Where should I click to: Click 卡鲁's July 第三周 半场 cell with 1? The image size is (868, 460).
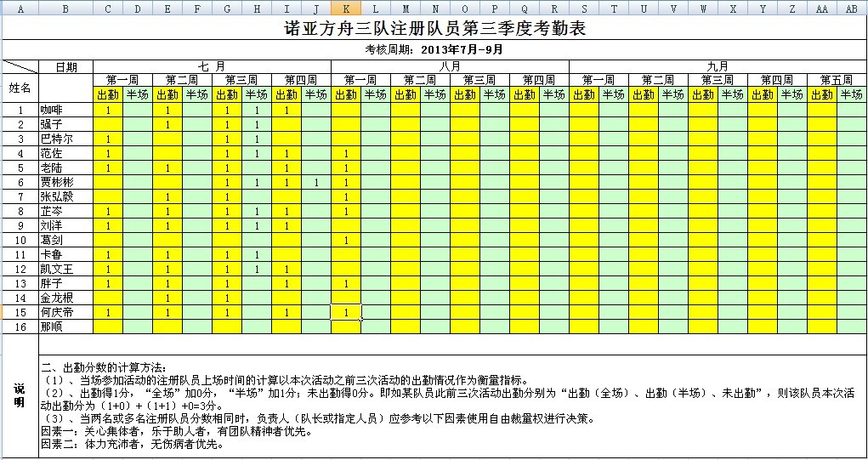pos(257,254)
